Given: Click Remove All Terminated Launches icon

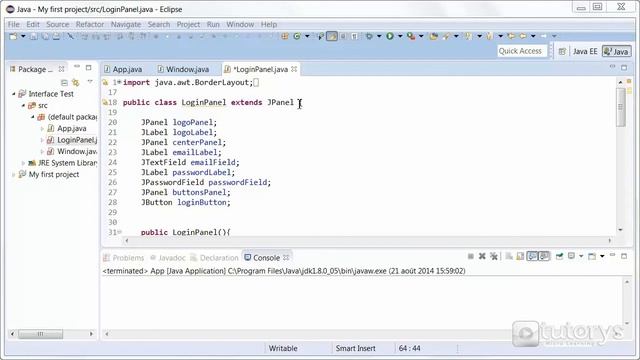Looking at the screenshot, I should click(494, 256).
